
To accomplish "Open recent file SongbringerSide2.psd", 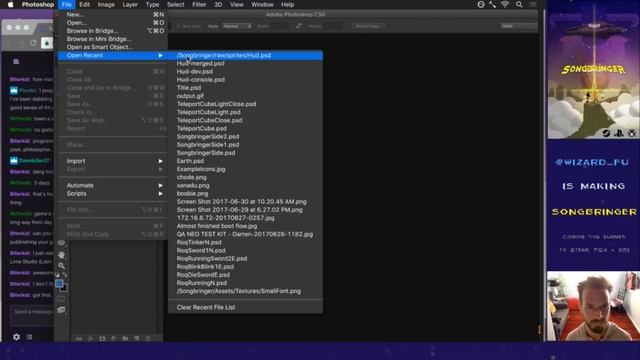I will point(245,137).
